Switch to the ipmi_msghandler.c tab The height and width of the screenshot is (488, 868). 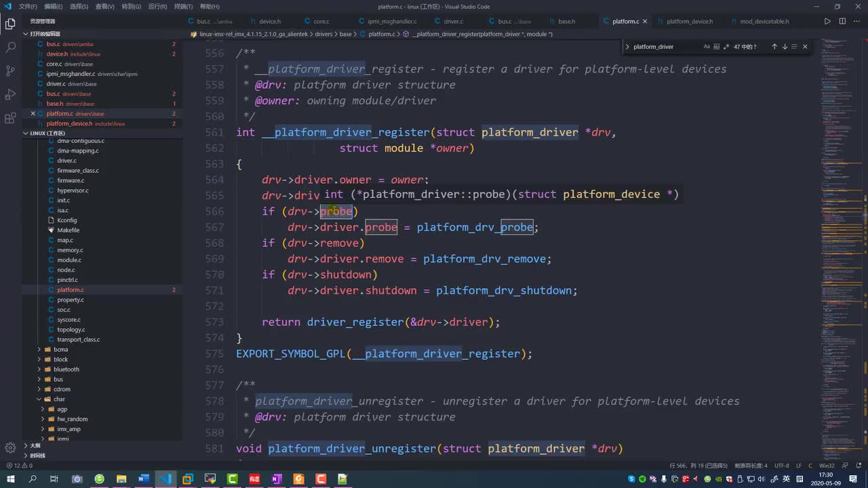pyautogui.click(x=392, y=21)
